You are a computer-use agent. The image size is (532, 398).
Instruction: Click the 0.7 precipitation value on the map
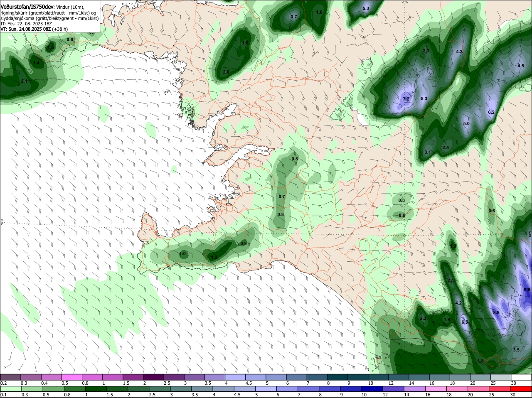282,197
